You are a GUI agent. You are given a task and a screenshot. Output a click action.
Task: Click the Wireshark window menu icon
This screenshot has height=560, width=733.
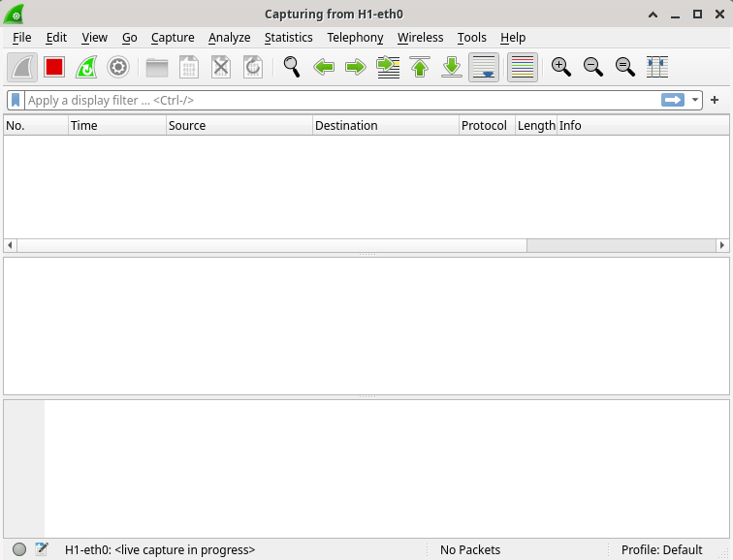pyautogui.click(x=14, y=14)
